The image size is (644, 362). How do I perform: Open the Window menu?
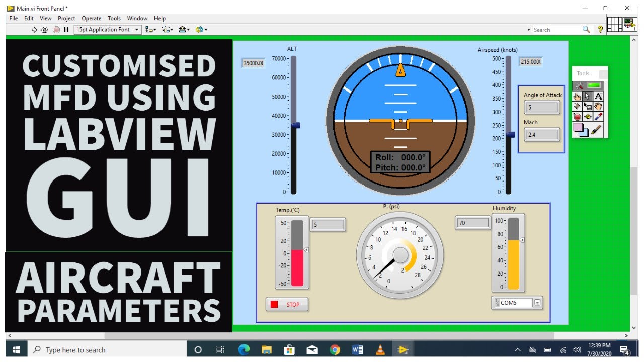137,18
